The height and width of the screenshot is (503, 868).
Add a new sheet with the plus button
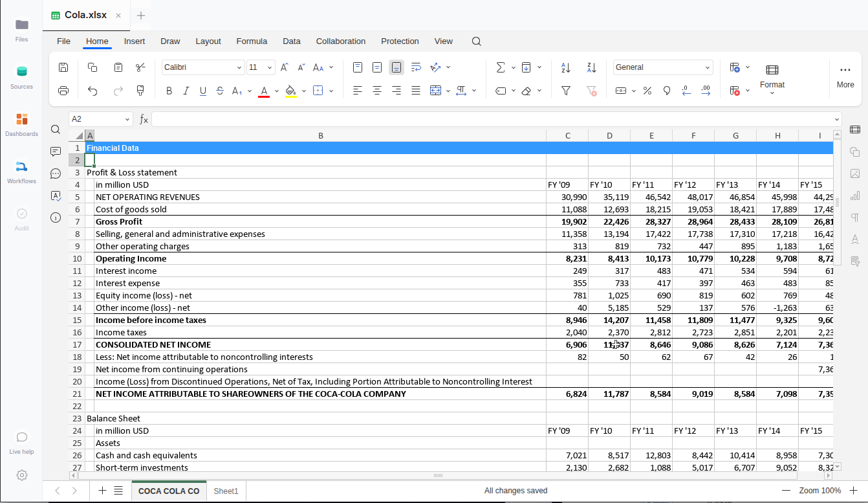pos(102,491)
